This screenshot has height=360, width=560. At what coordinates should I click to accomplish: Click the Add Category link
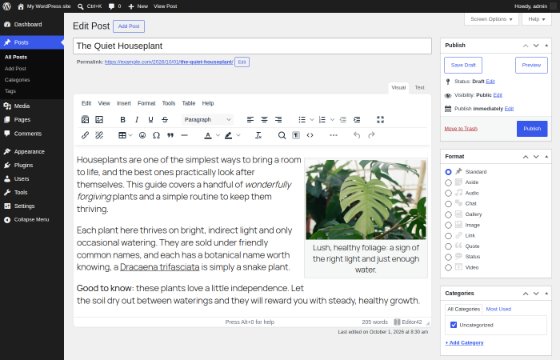[x=464, y=343]
